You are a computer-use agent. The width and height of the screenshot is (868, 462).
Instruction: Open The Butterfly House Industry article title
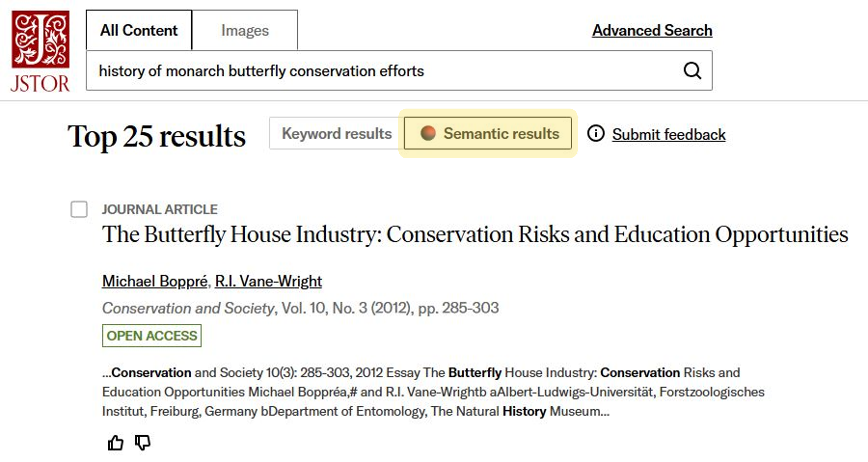pyautogui.click(x=475, y=234)
